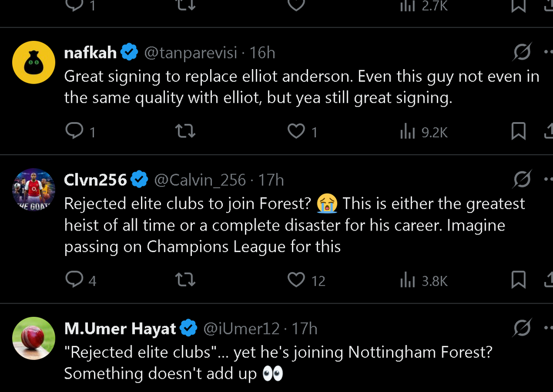Repost nafkah's tweet about elliot anderson

[185, 131]
